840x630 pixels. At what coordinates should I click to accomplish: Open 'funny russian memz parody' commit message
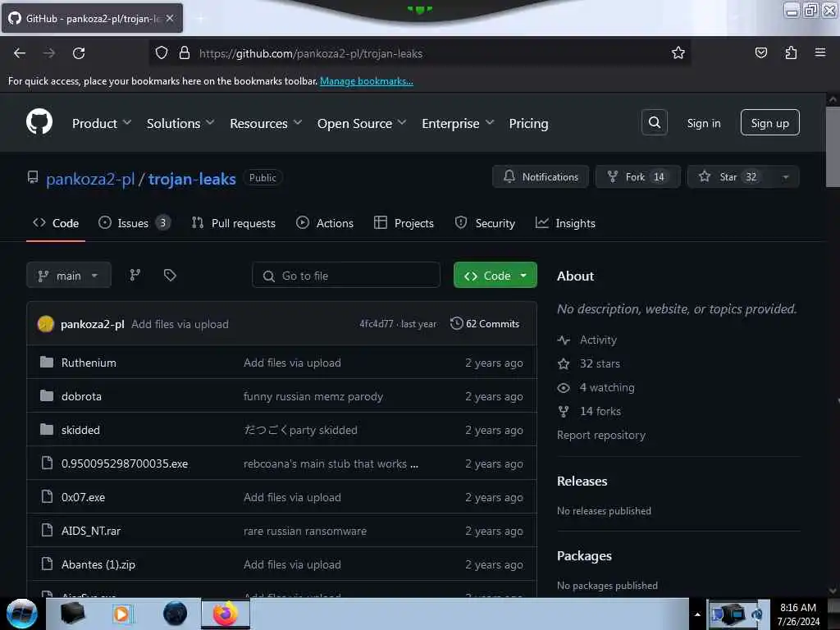(x=313, y=396)
